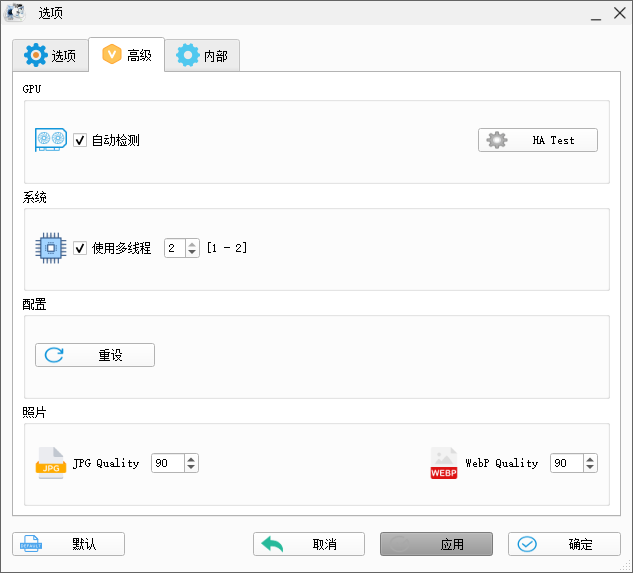Click the green back-arrow icon on 取消

[x=271, y=544]
